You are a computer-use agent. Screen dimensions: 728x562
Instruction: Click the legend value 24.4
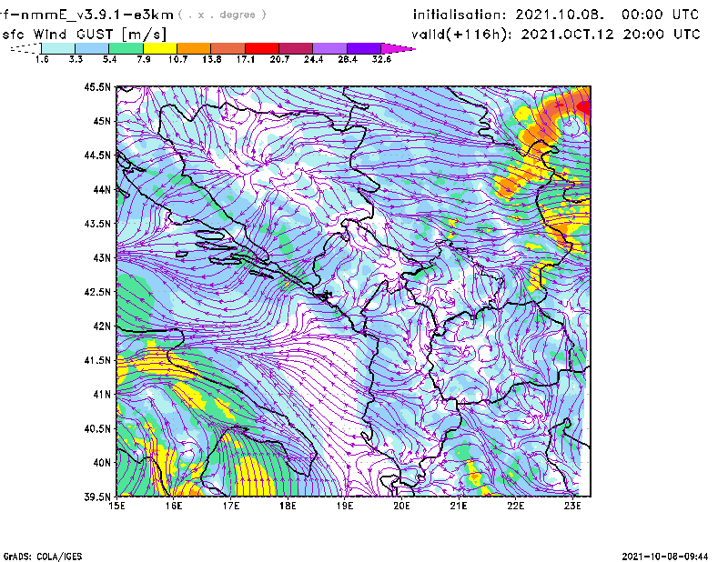[x=313, y=59]
